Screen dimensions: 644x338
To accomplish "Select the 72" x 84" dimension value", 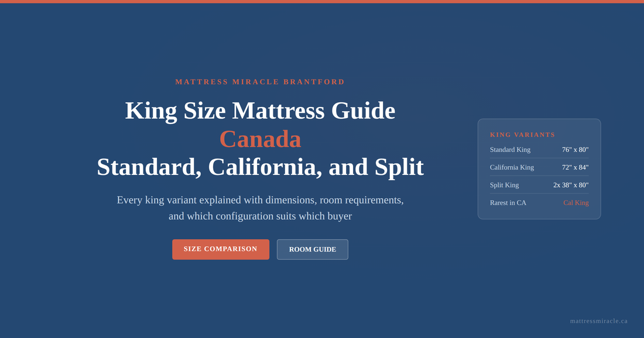I will point(575,167).
